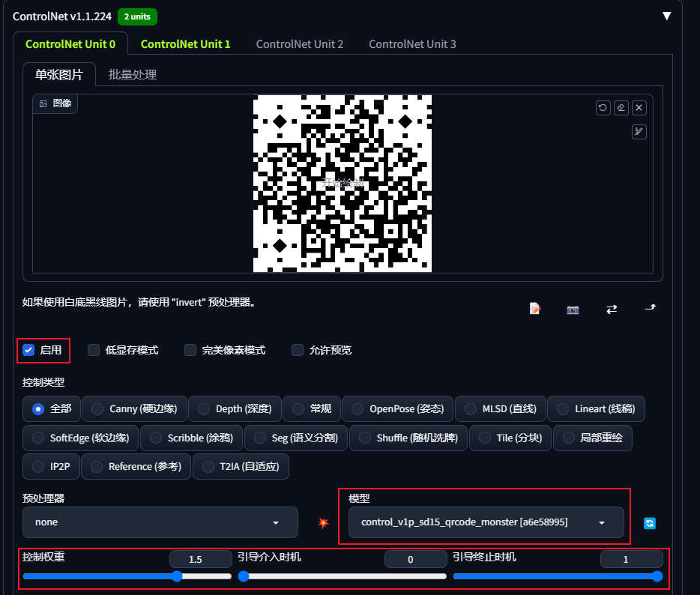Open new canvas with the notepad icon
Screen dimensions: 700x595
click(535, 309)
